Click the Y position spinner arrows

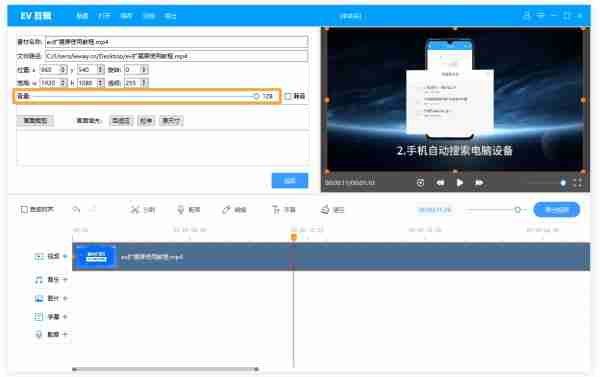click(100, 70)
